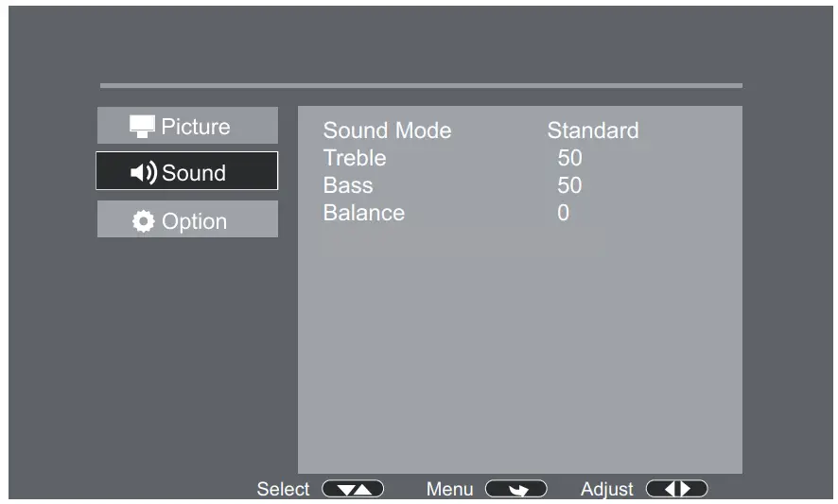This screenshot has width=838, height=504.
Task: Click the gear icon on the Option tab
Action: (x=143, y=222)
